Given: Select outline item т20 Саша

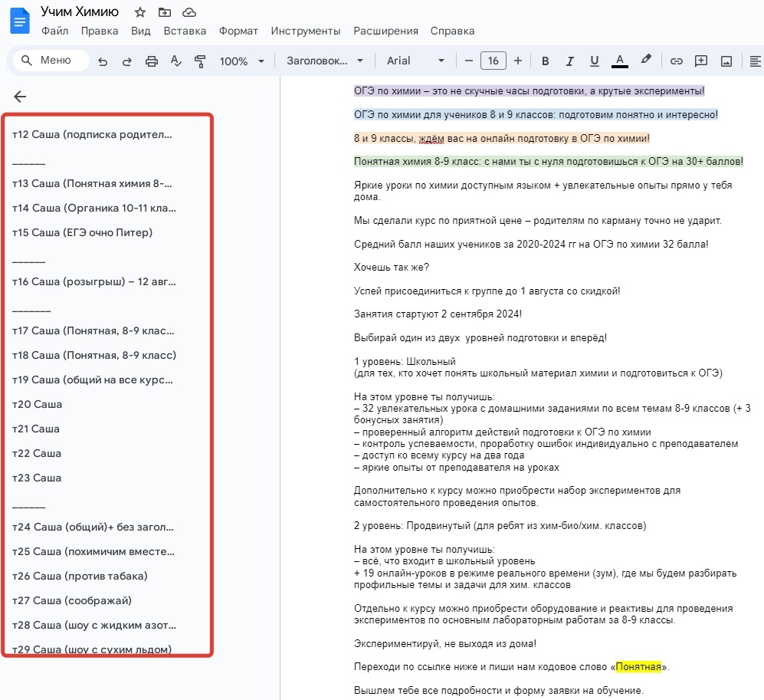Looking at the screenshot, I should (x=37, y=405).
